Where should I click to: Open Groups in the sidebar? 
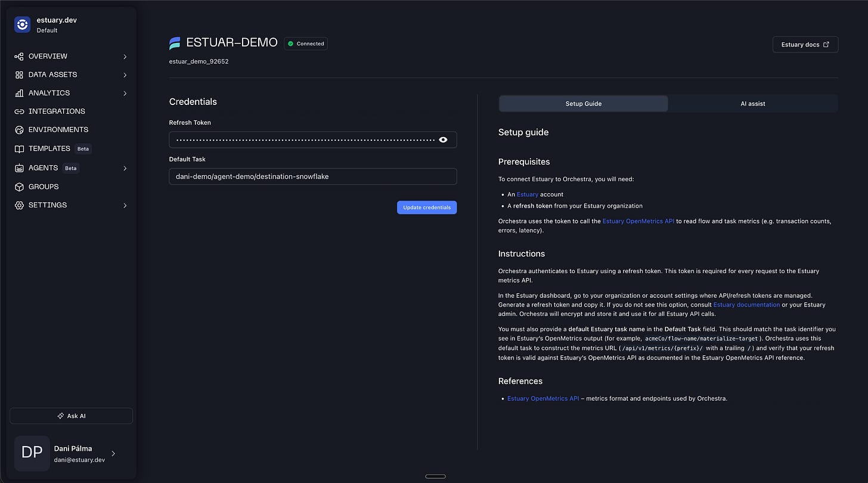(x=44, y=187)
